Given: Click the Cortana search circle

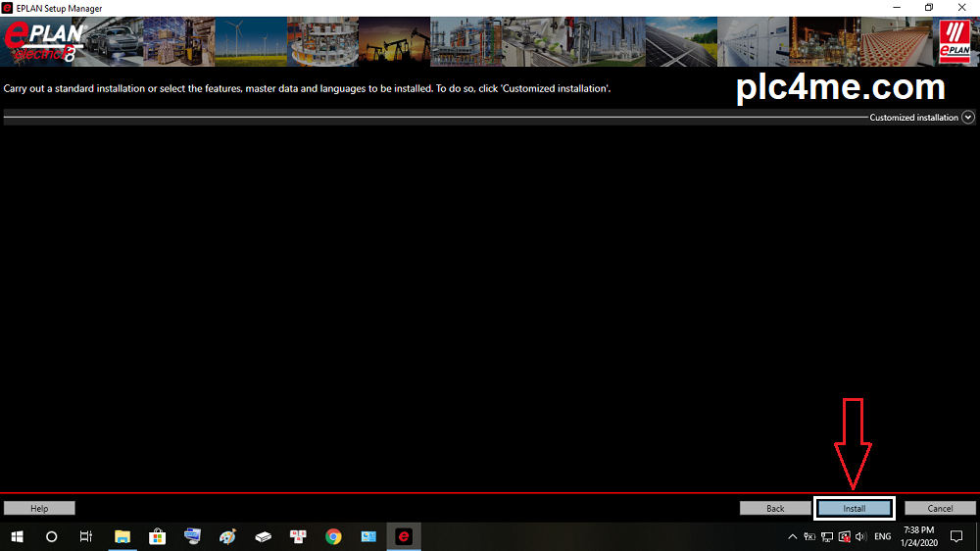Looking at the screenshot, I should 52,536.
